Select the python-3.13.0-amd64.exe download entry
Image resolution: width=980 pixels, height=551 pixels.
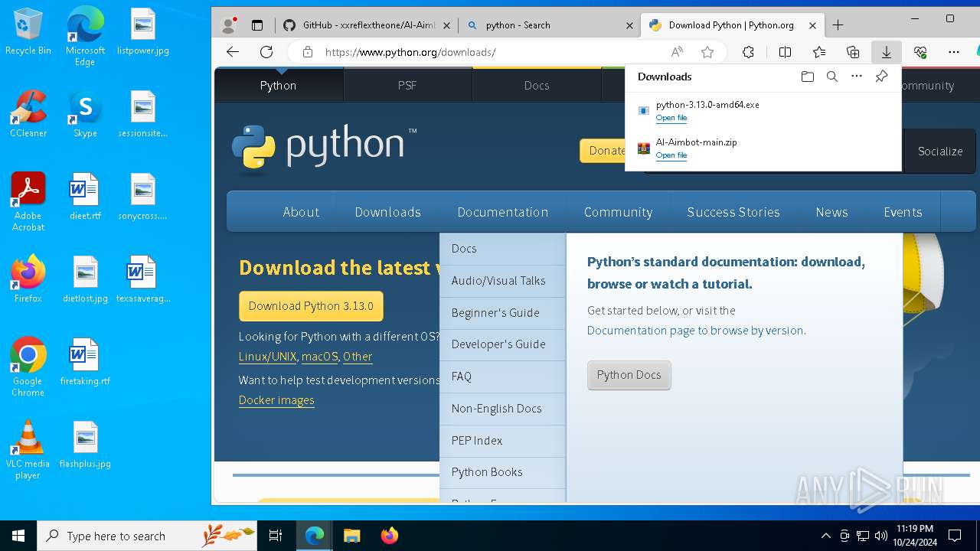763,111
